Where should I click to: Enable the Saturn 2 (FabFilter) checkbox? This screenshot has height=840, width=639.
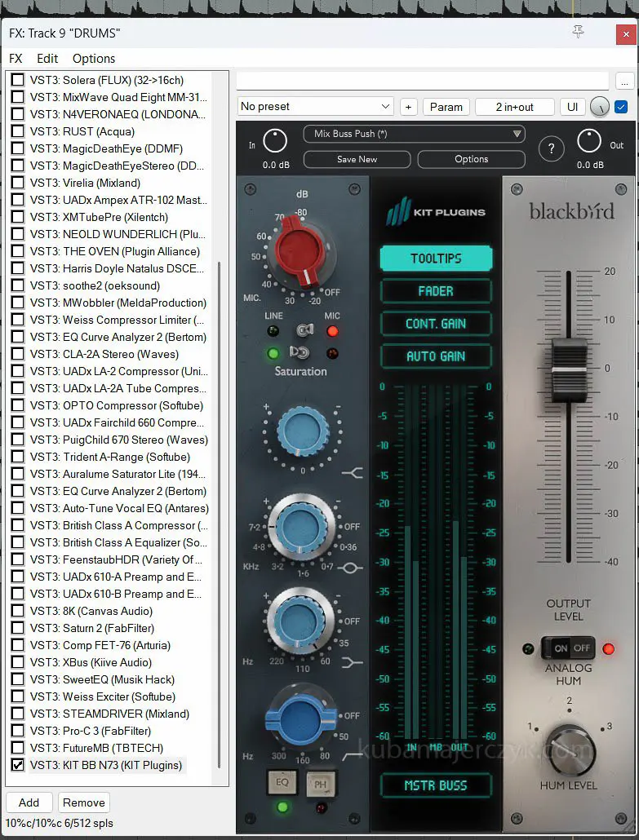[x=17, y=628]
